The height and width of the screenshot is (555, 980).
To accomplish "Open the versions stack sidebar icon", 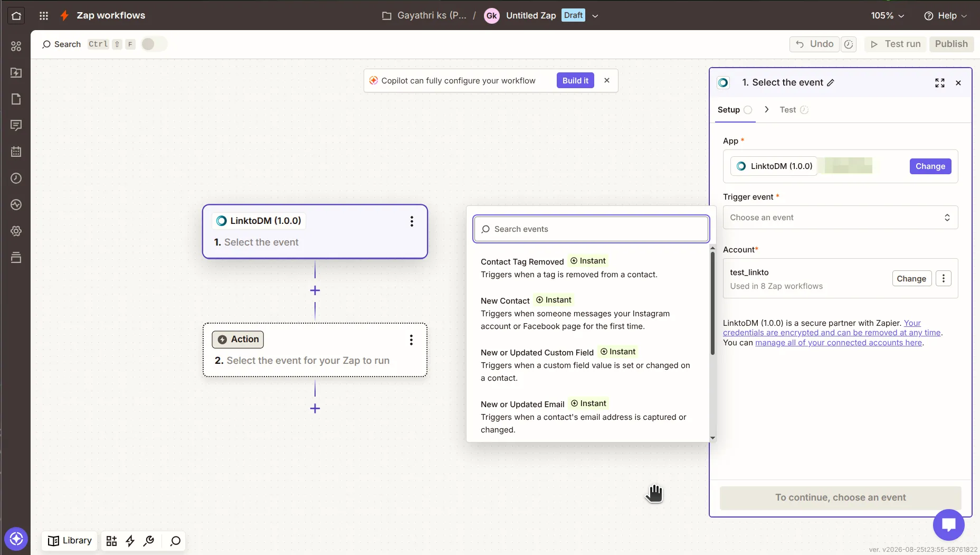I will pos(16,258).
